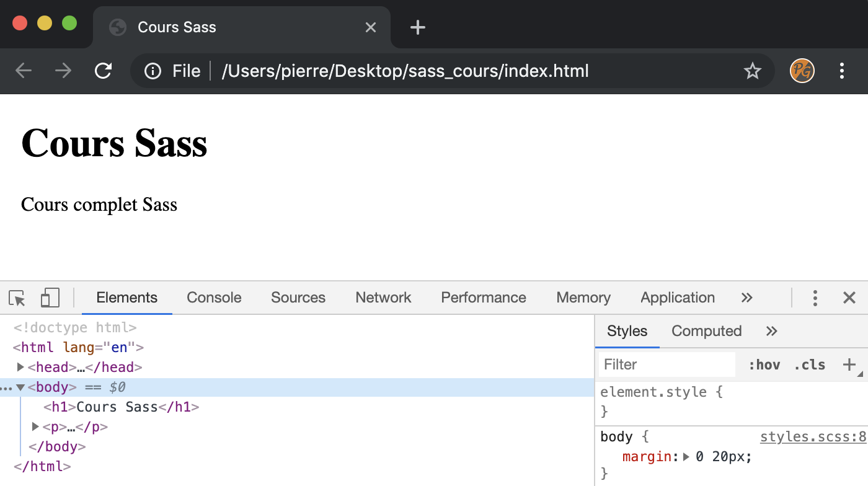Open the styles.scss:8 source link
The image size is (868, 486).
tap(813, 437)
